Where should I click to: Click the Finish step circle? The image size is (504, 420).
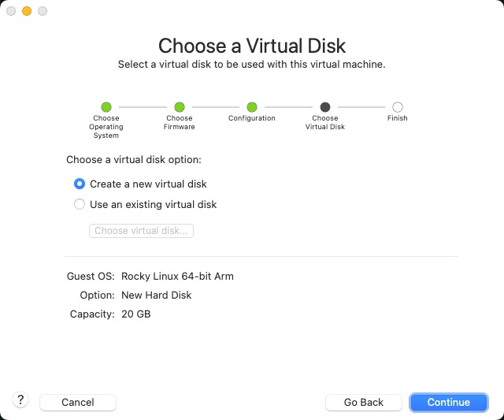(398, 107)
